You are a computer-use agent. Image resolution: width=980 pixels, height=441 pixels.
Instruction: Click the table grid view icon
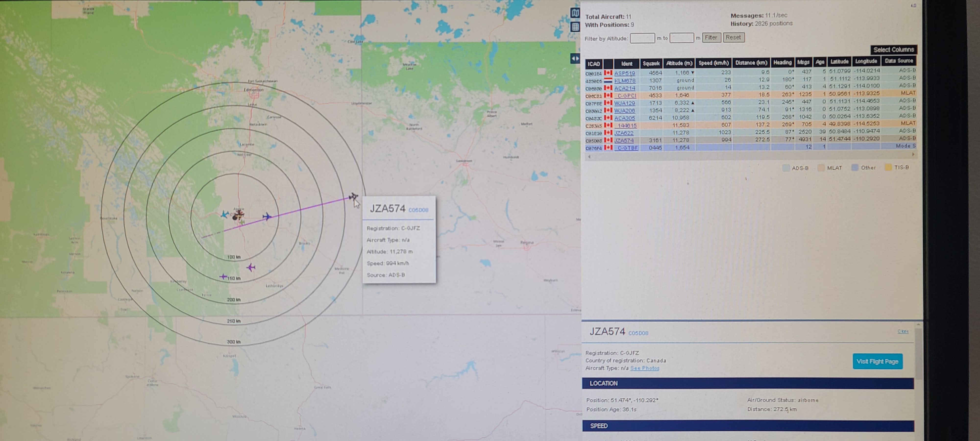tap(575, 27)
